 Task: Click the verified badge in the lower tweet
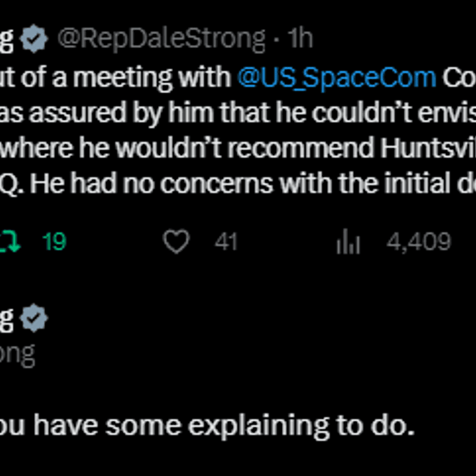point(34,318)
